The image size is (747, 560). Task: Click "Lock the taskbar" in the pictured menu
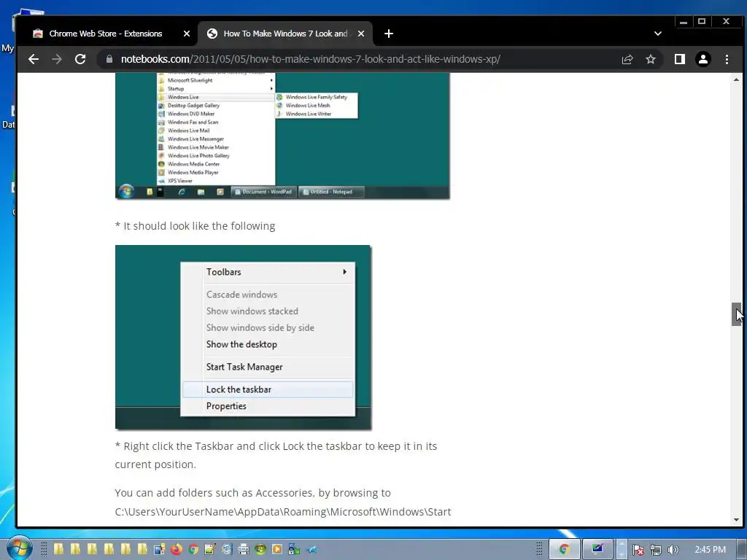click(267, 389)
